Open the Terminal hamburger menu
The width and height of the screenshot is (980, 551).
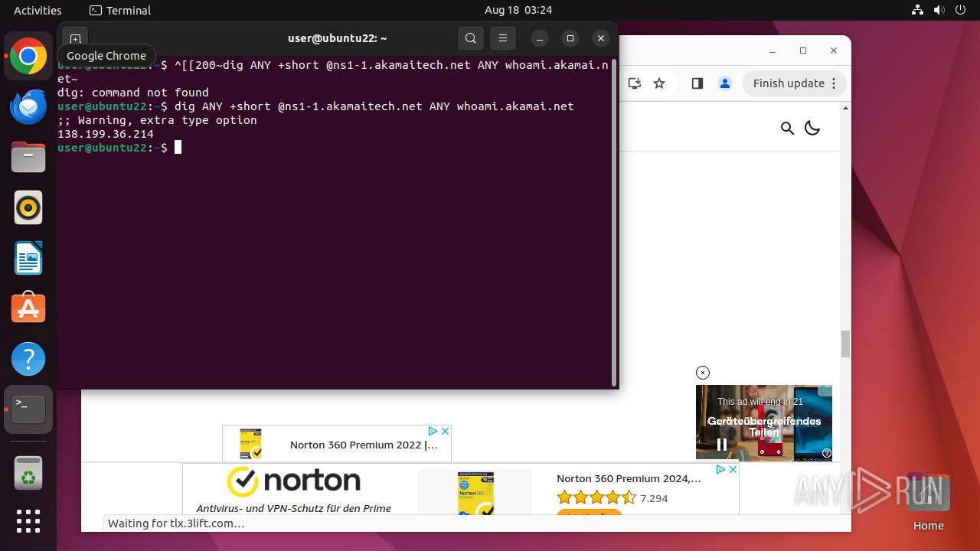pyautogui.click(x=502, y=38)
